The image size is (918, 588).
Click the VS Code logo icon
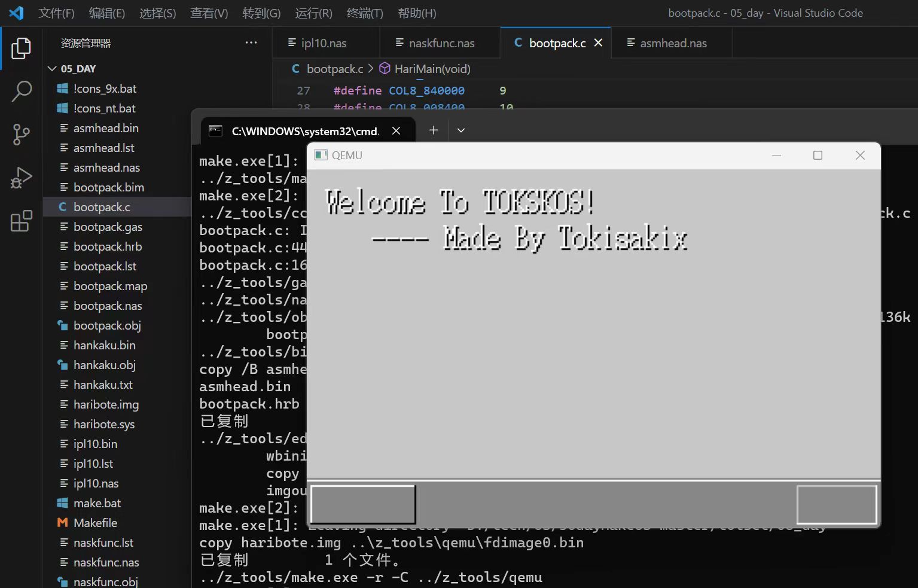(16, 13)
